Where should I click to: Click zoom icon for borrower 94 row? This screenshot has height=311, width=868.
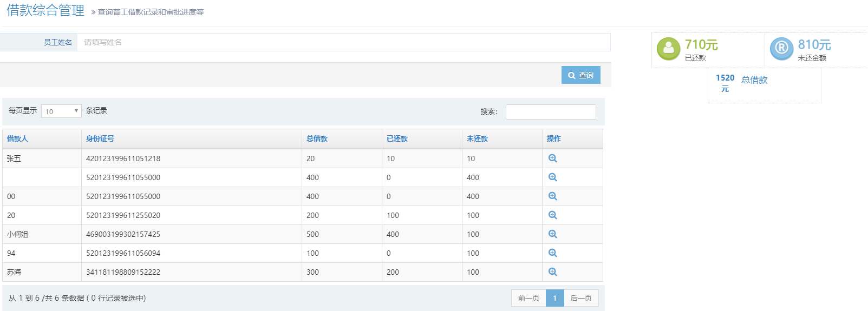point(552,253)
